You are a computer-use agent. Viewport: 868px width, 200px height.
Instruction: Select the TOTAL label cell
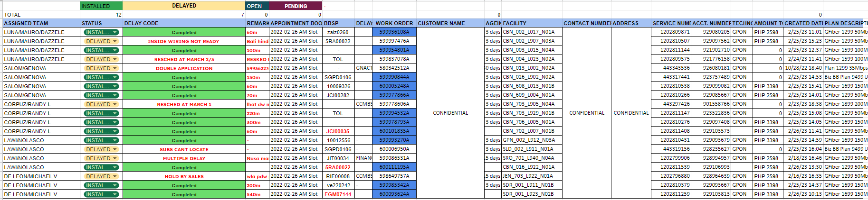(41, 15)
